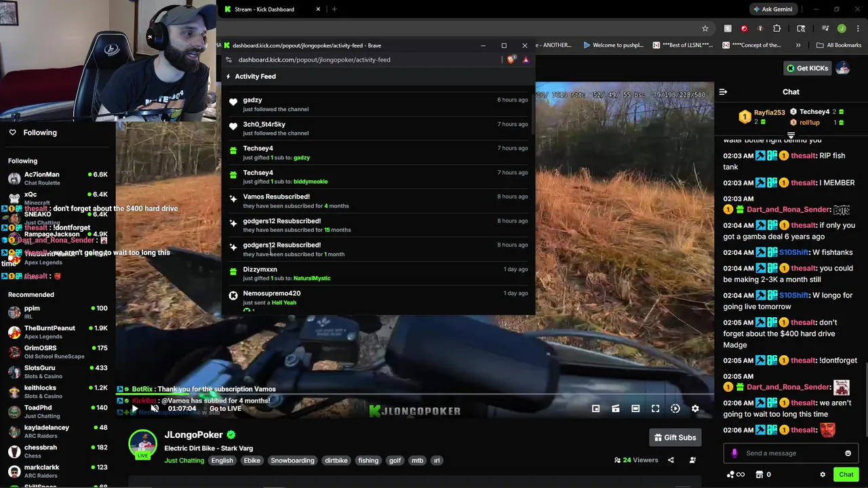
Task: Open Chrome three-dot menu
Action: click(858, 28)
